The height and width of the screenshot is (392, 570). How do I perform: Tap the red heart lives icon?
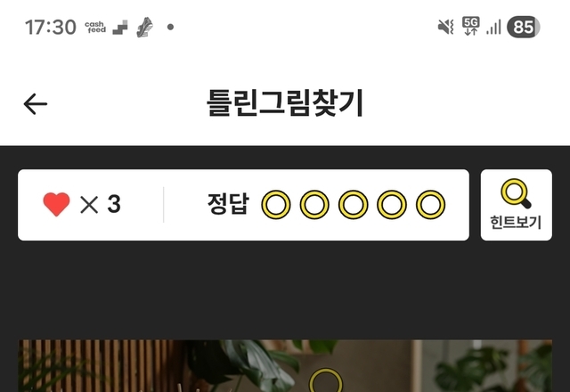click(56, 204)
